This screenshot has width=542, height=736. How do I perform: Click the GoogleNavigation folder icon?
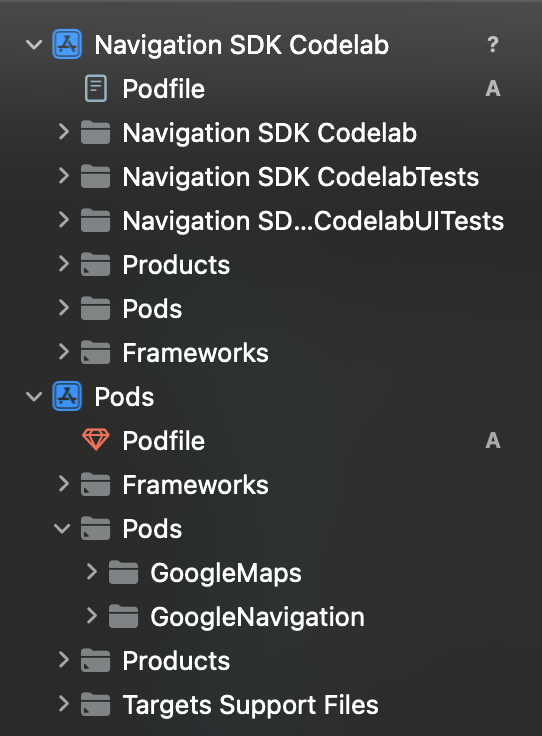coord(123,616)
